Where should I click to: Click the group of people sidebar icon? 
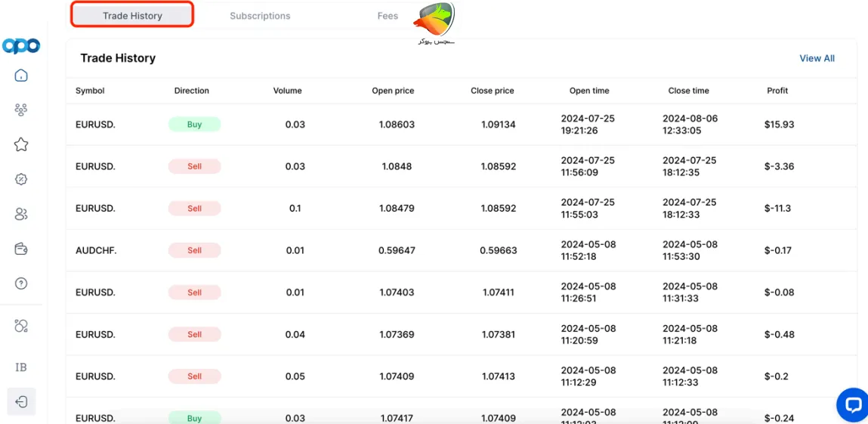[x=21, y=110]
